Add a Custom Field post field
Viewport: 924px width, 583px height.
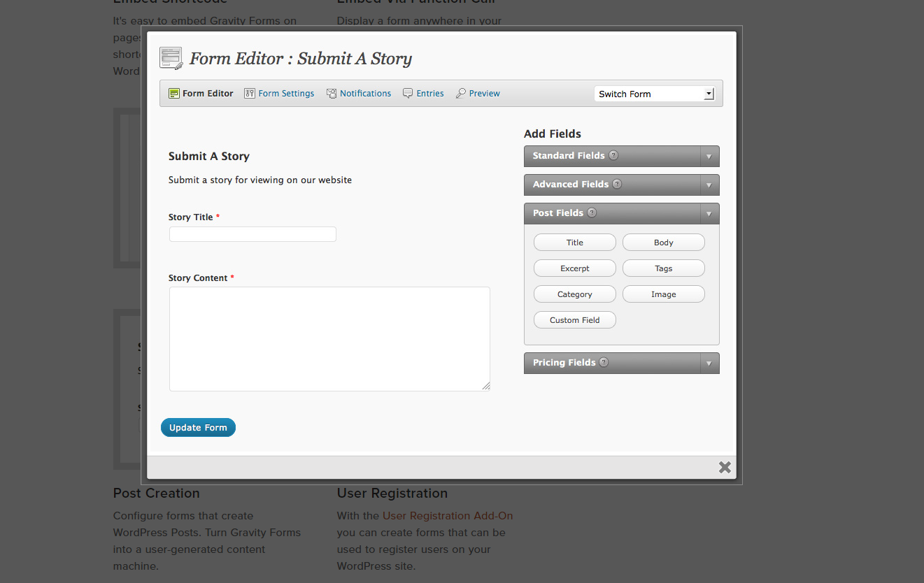tap(574, 320)
